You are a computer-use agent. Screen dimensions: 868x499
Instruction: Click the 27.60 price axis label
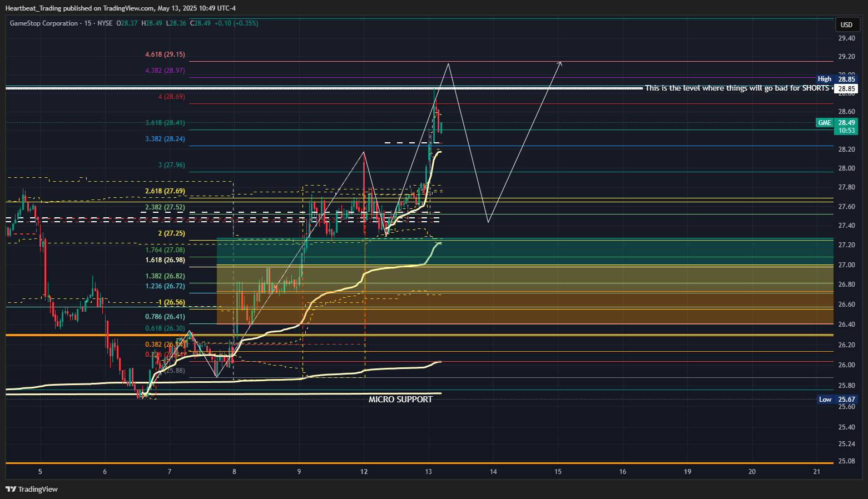(846, 207)
